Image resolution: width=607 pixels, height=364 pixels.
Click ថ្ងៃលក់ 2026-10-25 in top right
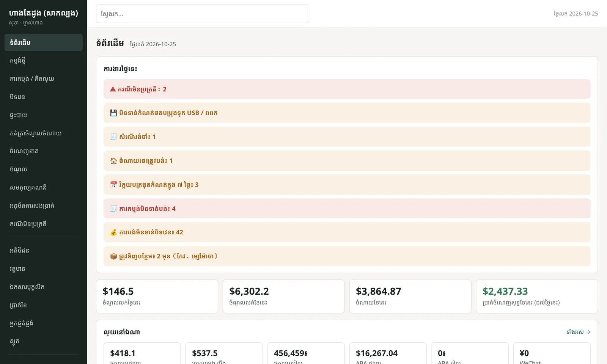576,14
